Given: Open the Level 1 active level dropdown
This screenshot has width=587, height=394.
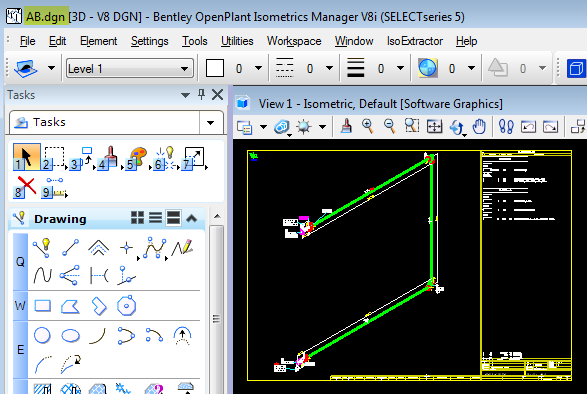Looking at the screenshot, I should pyautogui.click(x=130, y=69).
